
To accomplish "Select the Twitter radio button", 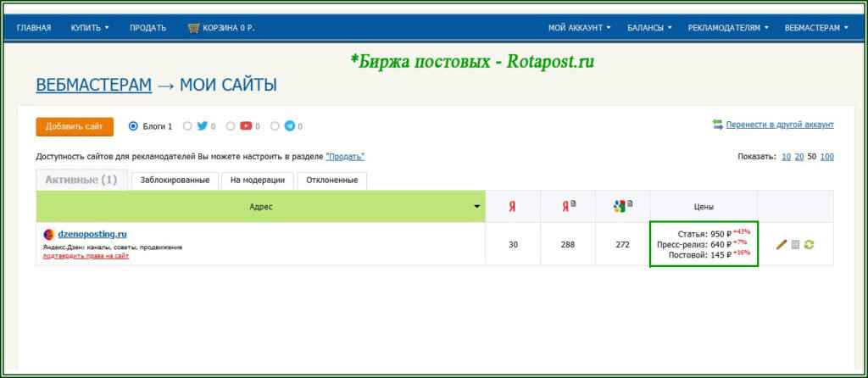I will pos(187,126).
